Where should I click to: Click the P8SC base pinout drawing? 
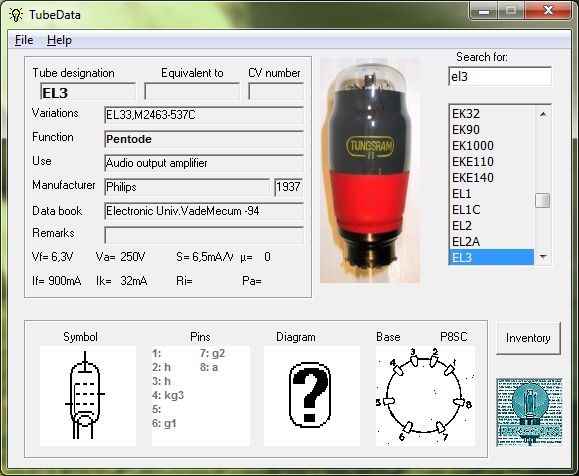425,396
